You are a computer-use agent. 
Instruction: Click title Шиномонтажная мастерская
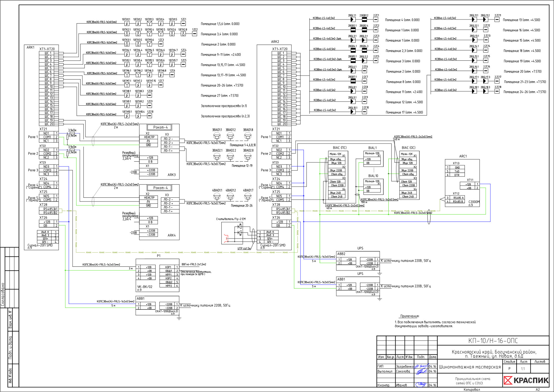point(470,367)
